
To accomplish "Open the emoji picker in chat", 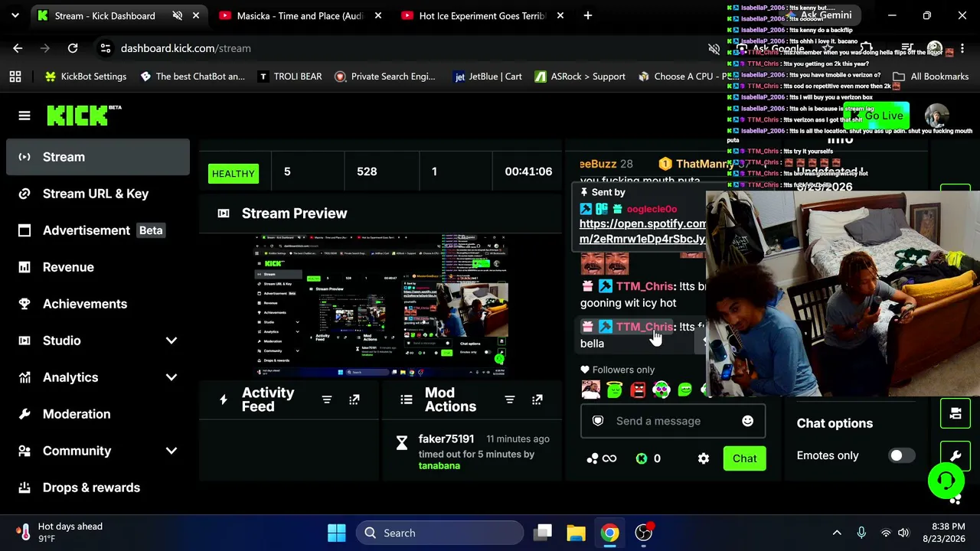I will coord(747,421).
